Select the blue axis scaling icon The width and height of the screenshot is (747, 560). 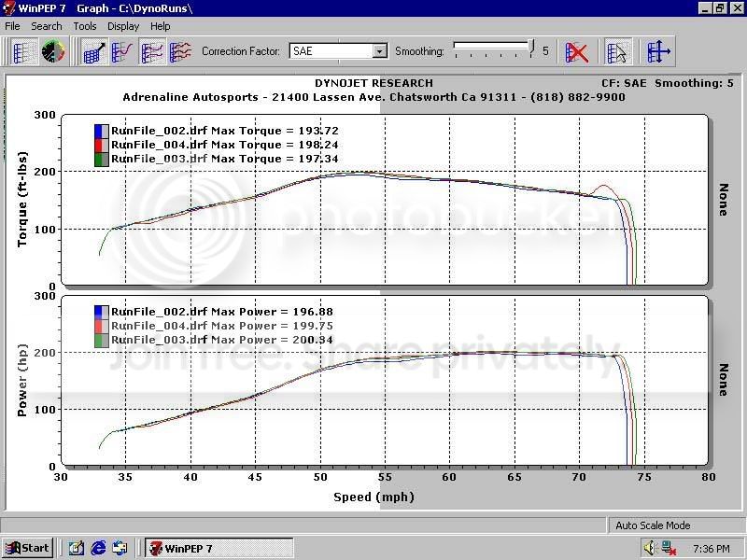(659, 52)
